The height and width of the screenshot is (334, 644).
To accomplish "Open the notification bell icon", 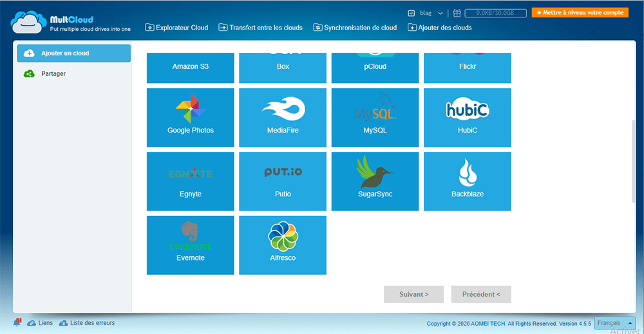I will pos(17,322).
